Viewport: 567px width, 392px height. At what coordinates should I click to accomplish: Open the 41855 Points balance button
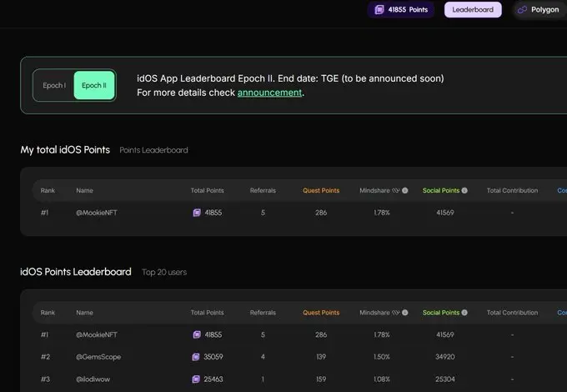pyautogui.click(x=401, y=10)
